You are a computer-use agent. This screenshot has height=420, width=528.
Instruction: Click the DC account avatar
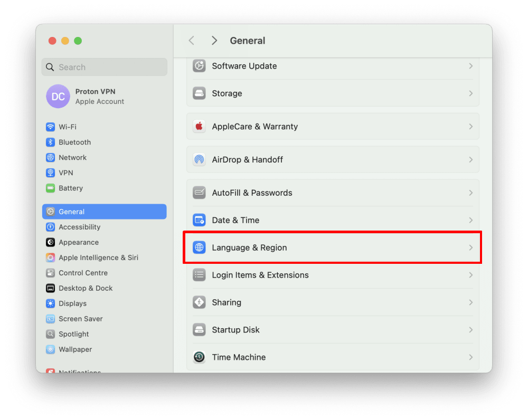pyautogui.click(x=58, y=96)
